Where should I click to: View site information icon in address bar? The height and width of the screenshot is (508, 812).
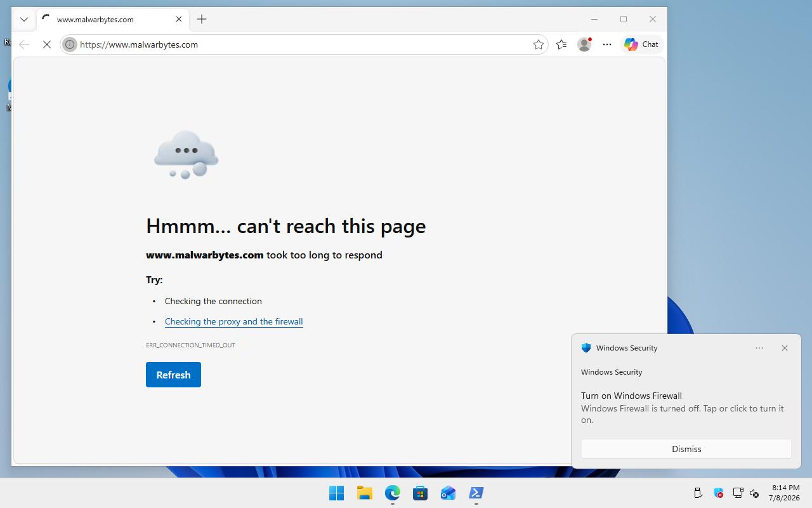point(70,44)
